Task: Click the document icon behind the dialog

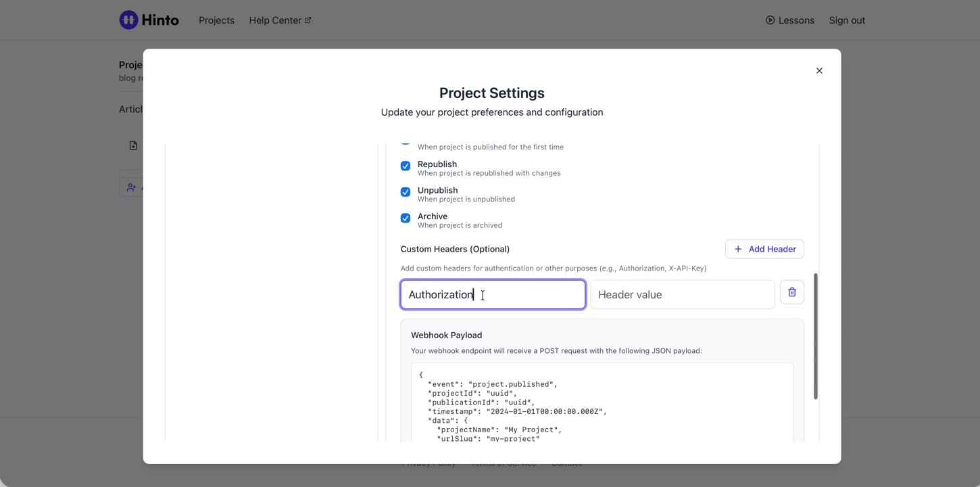Action: pyautogui.click(x=133, y=146)
